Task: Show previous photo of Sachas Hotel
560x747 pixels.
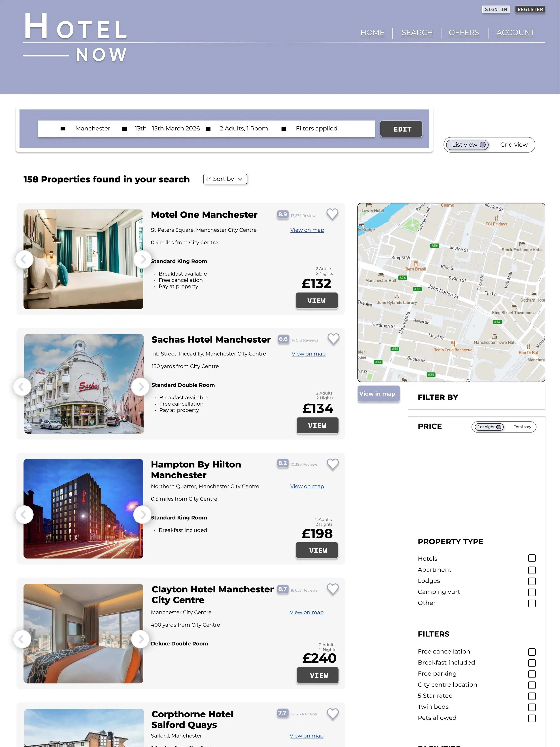Action: tap(22, 387)
